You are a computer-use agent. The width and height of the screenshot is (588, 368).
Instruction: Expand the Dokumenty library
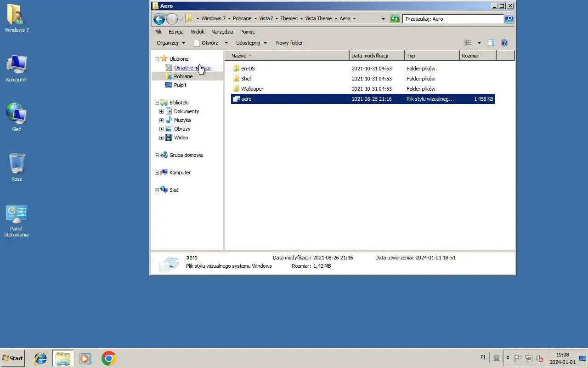pyautogui.click(x=161, y=111)
